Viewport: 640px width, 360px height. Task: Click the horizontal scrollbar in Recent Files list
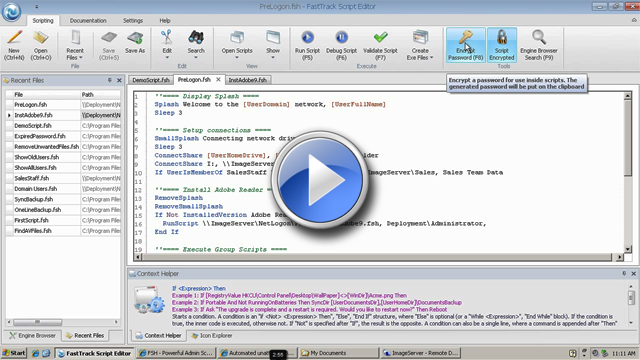click(62, 322)
